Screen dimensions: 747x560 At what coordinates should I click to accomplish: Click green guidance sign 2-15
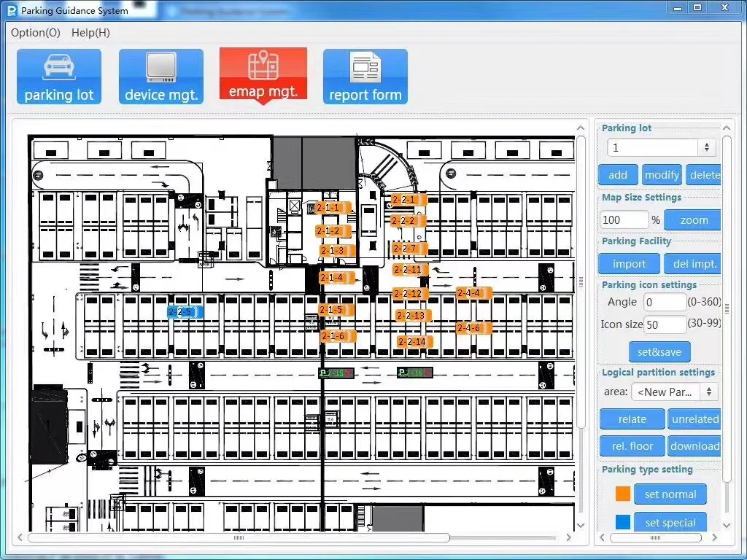[x=336, y=373]
